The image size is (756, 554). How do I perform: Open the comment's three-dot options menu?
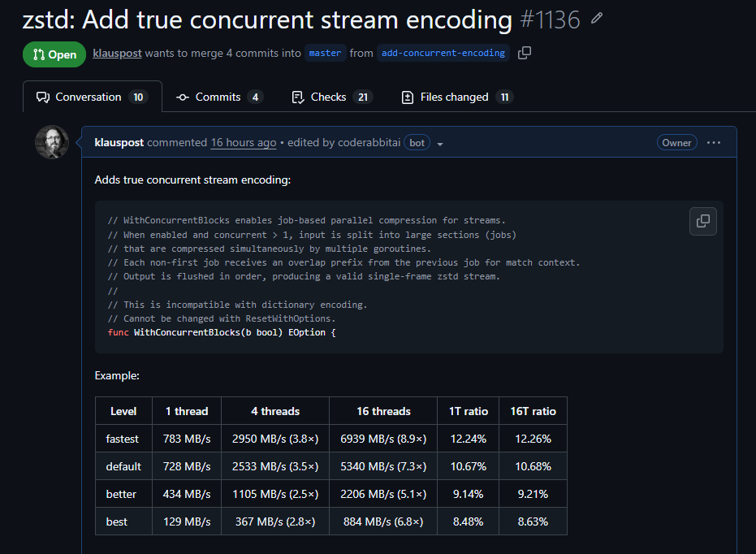coord(714,143)
